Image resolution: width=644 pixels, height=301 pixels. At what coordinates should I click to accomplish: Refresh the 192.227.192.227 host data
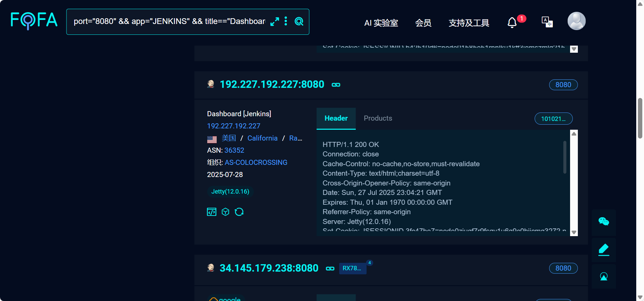[239, 212]
